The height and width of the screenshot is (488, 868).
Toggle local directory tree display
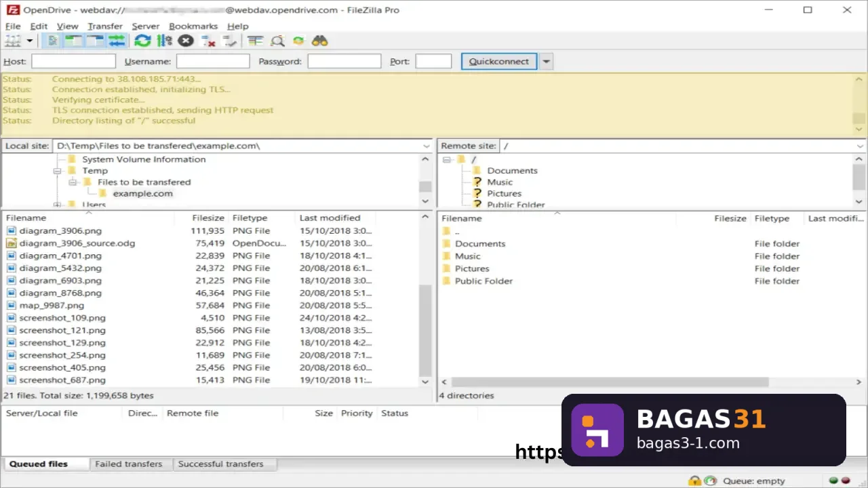click(x=73, y=41)
